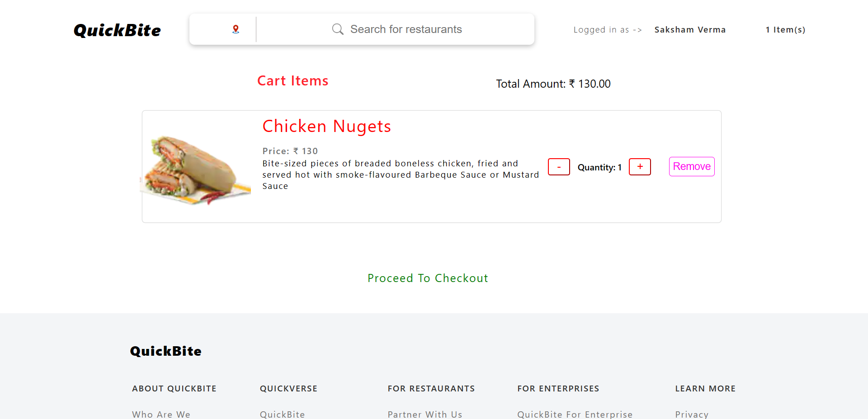This screenshot has height=419, width=868.
Task: Open the Who Are We page
Action: [x=161, y=414]
